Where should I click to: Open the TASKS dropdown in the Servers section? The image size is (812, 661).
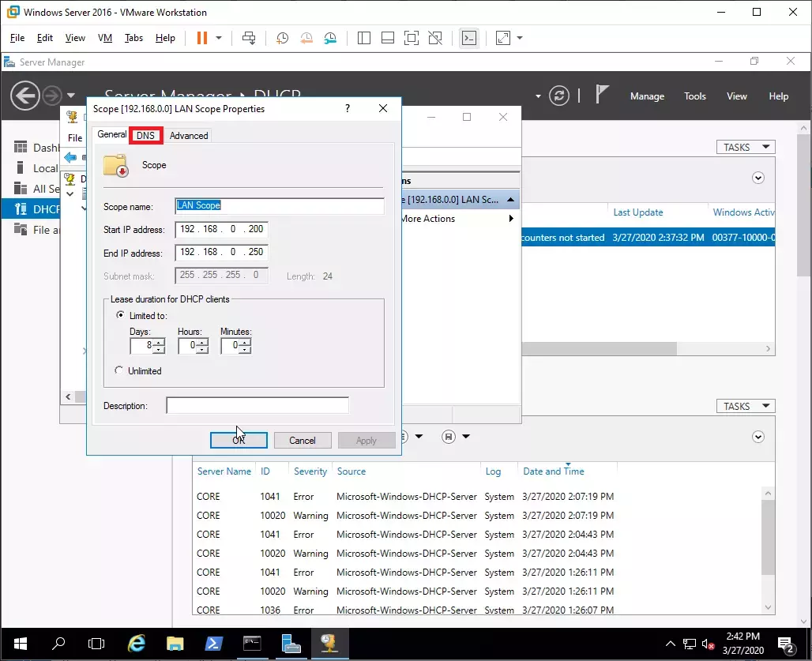pyautogui.click(x=746, y=147)
